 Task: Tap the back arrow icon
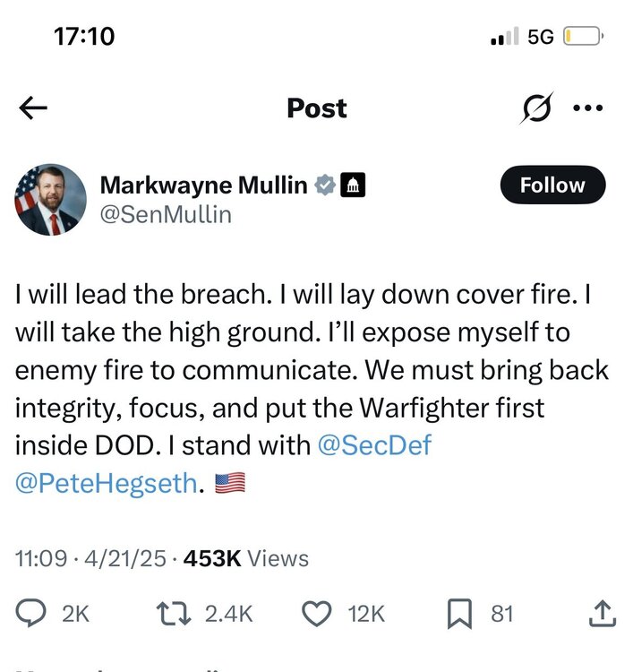pyautogui.click(x=33, y=108)
